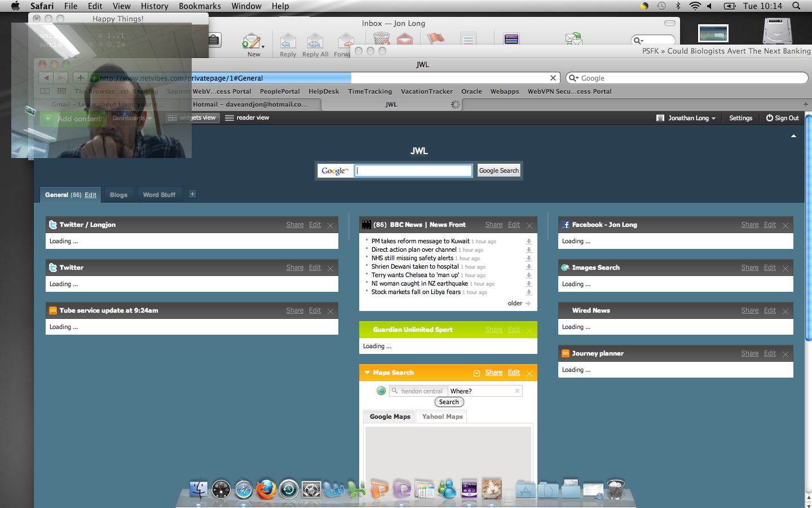Click the Firefox icon in the Dock
Screen dimensions: 812x508
tap(266, 489)
